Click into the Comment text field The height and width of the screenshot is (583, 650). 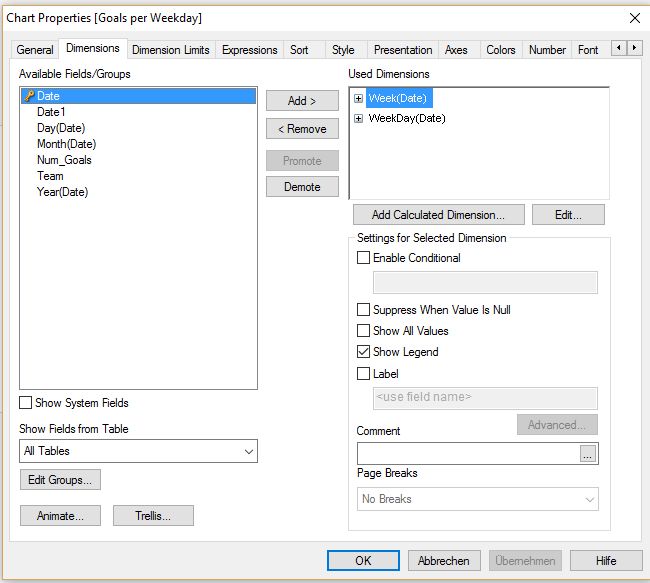pyautogui.click(x=467, y=454)
